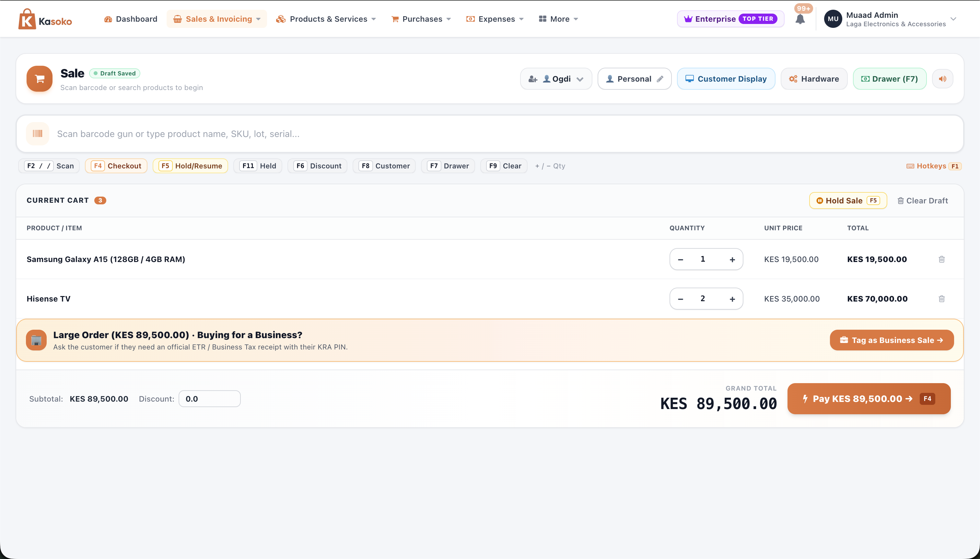This screenshot has height=559, width=980.
Task: Expand the Sales & Invoicing menu
Action: point(217,19)
